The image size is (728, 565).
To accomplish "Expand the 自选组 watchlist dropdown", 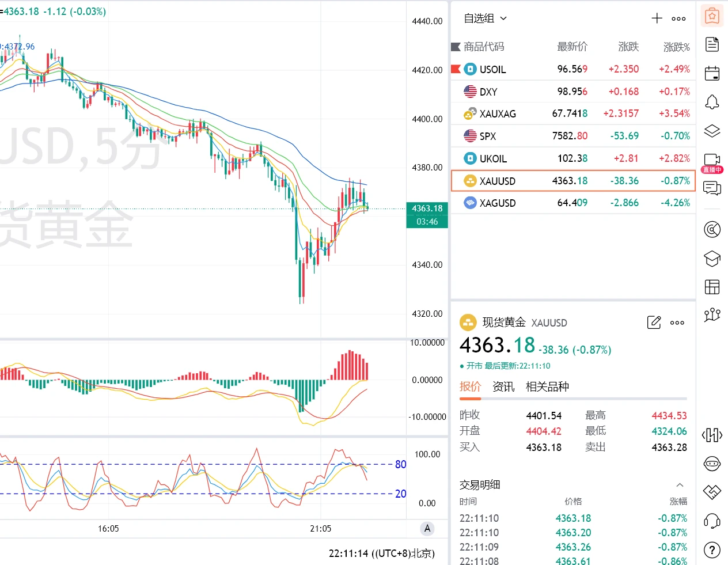I will (486, 18).
